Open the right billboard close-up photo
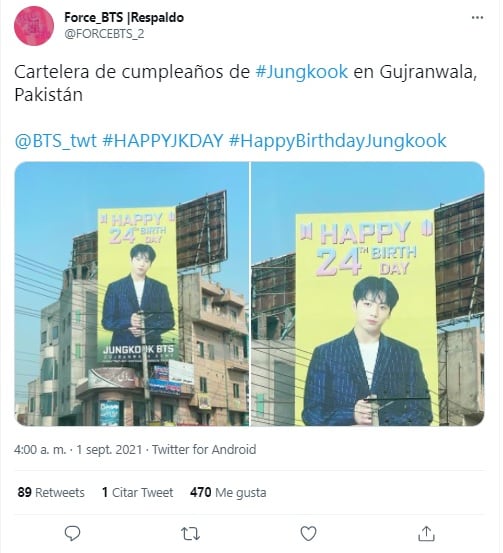503x553 pixels. pyautogui.click(x=368, y=294)
